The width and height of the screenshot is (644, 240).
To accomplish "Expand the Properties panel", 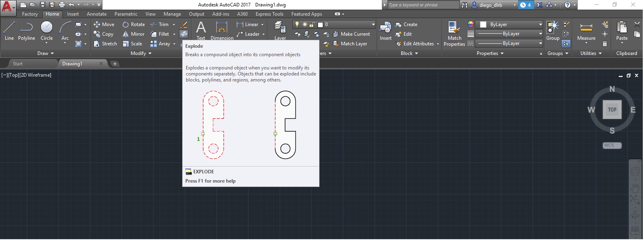I will tap(490, 53).
